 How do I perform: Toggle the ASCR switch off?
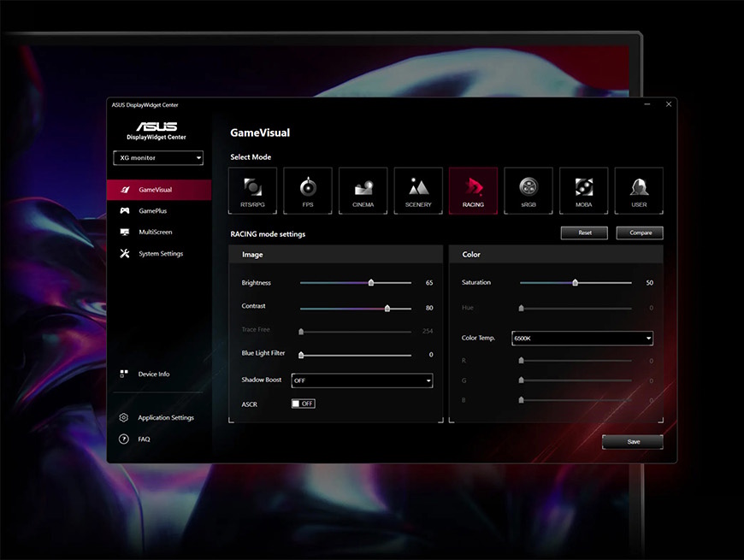click(303, 404)
